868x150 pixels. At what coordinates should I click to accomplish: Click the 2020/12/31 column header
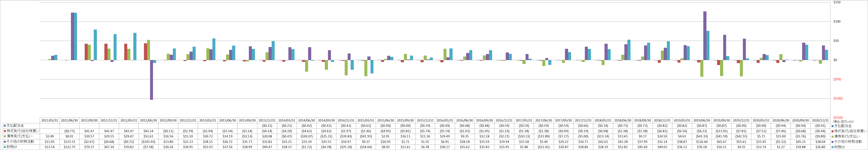(820, 120)
